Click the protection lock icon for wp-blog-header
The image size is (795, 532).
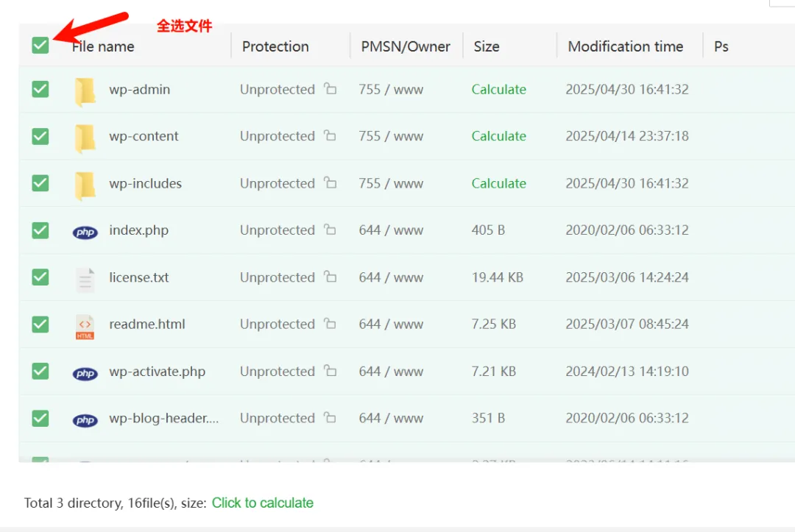click(x=330, y=417)
